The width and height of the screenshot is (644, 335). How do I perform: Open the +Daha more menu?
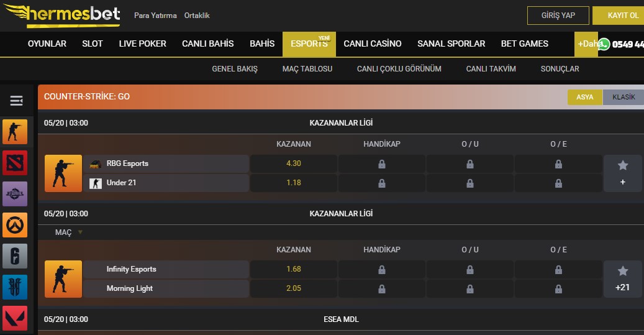(586, 44)
